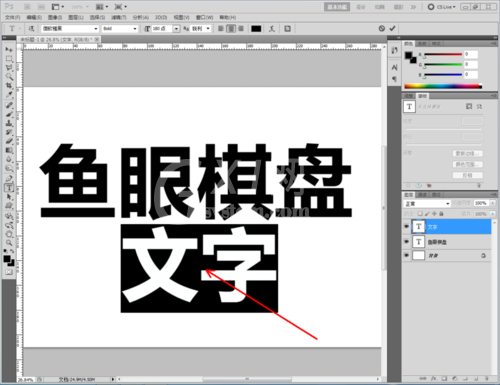Open the 文件(F) menu
The width and height of the screenshot is (500, 385).
click(x=13, y=17)
